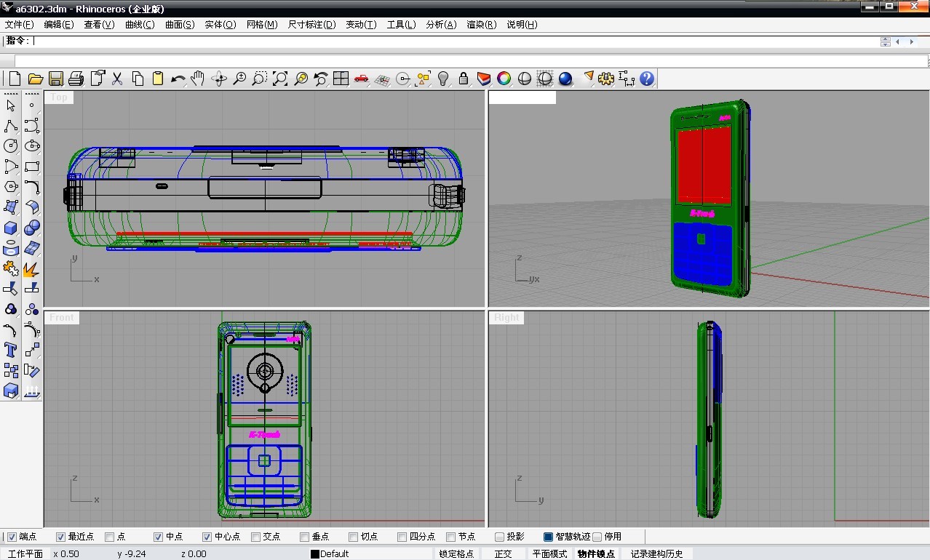Toggle the 中心点 snap checkbox
Viewport: 930px width, 560px height.
coord(207,537)
